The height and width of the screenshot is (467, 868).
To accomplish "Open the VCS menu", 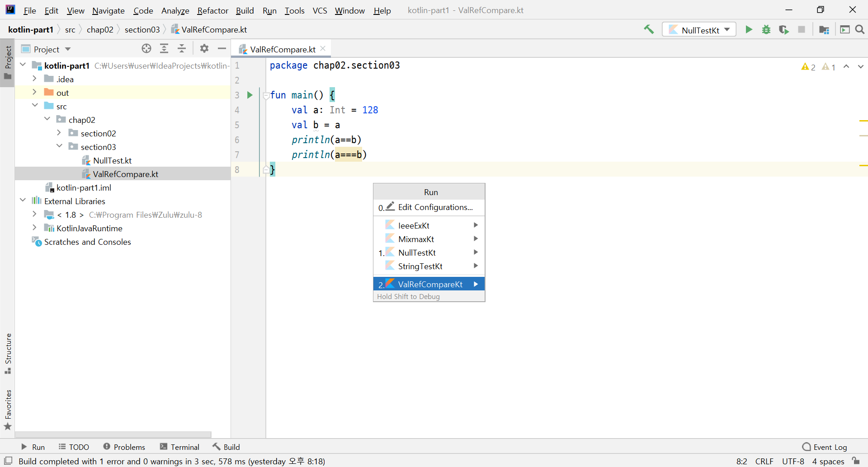I will click(320, 10).
